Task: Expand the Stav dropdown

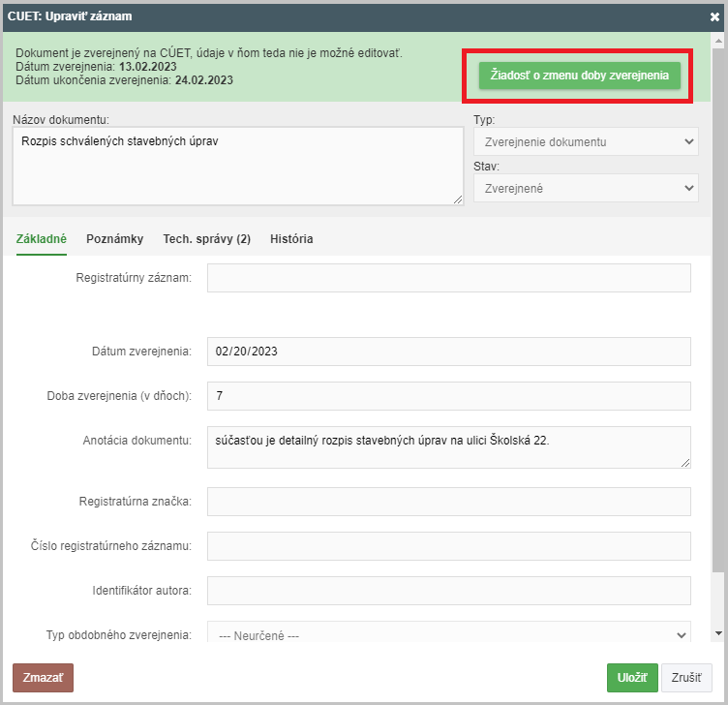Action: click(585, 188)
